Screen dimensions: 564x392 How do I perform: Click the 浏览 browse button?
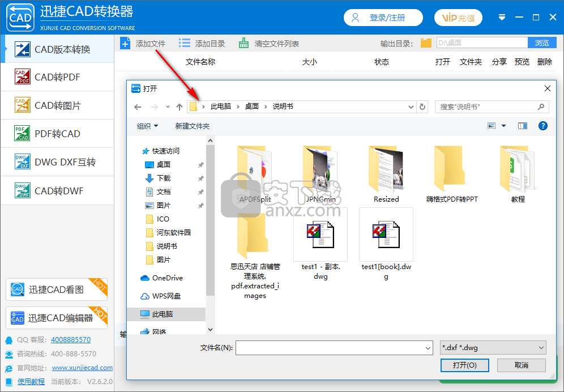tap(542, 43)
